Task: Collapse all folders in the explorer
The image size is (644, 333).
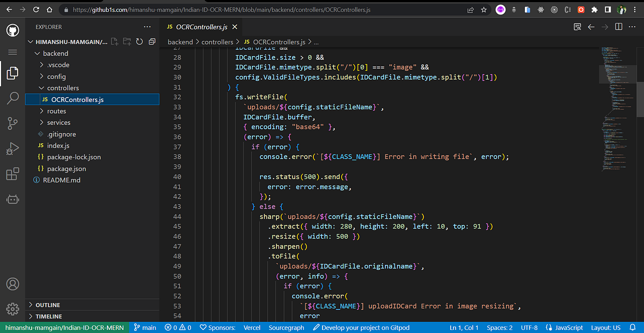Action: point(151,41)
